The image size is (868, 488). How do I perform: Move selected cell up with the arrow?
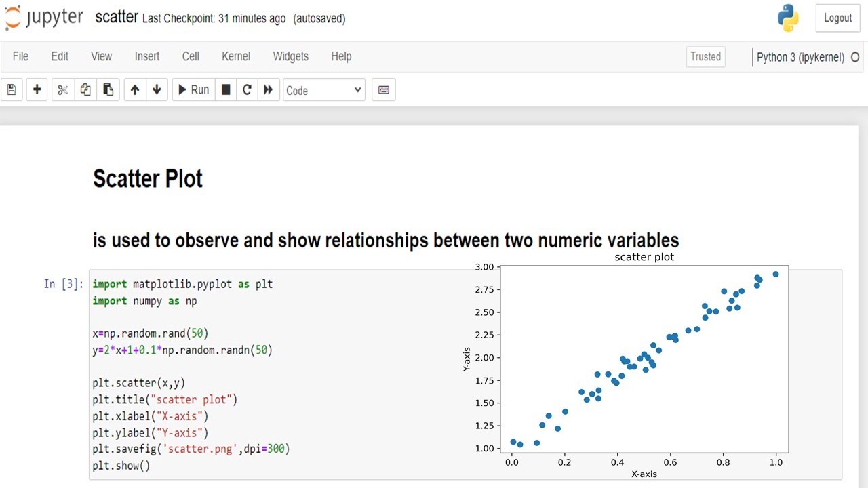click(x=135, y=89)
